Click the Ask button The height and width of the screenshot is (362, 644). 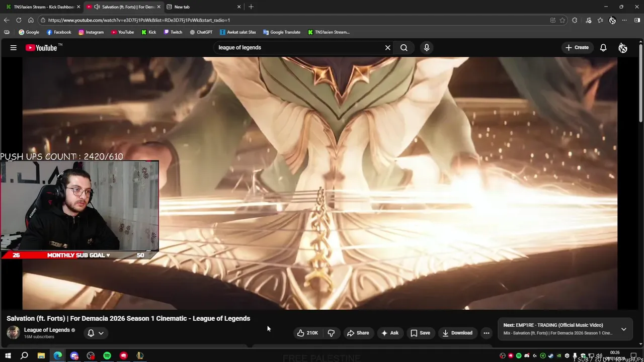tap(390, 333)
